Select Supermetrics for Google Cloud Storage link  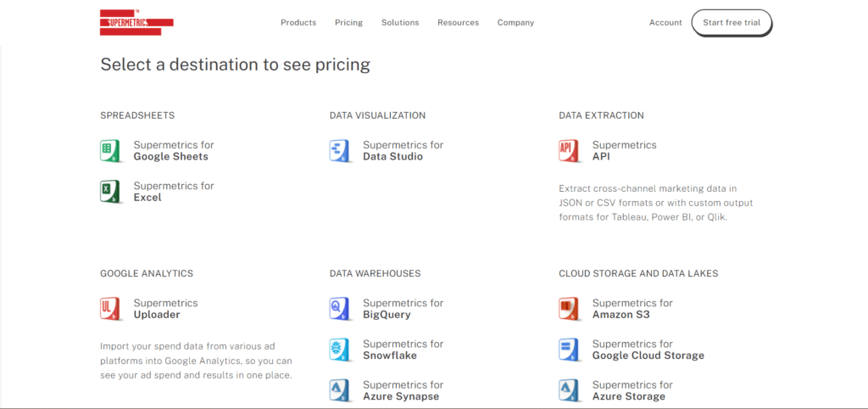click(x=648, y=350)
